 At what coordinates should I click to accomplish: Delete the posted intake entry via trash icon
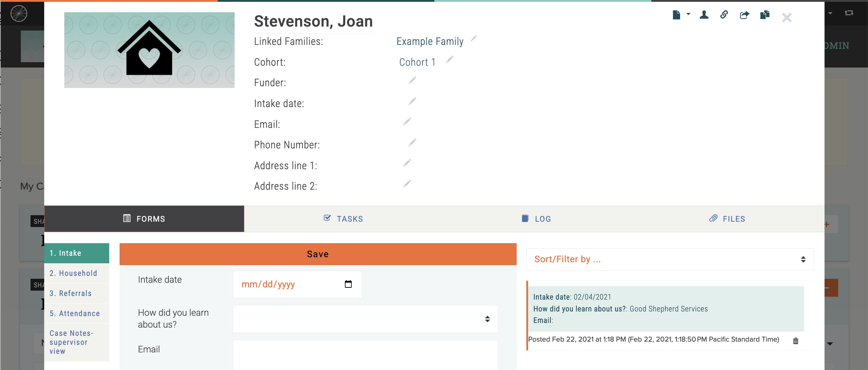[x=795, y=341]
